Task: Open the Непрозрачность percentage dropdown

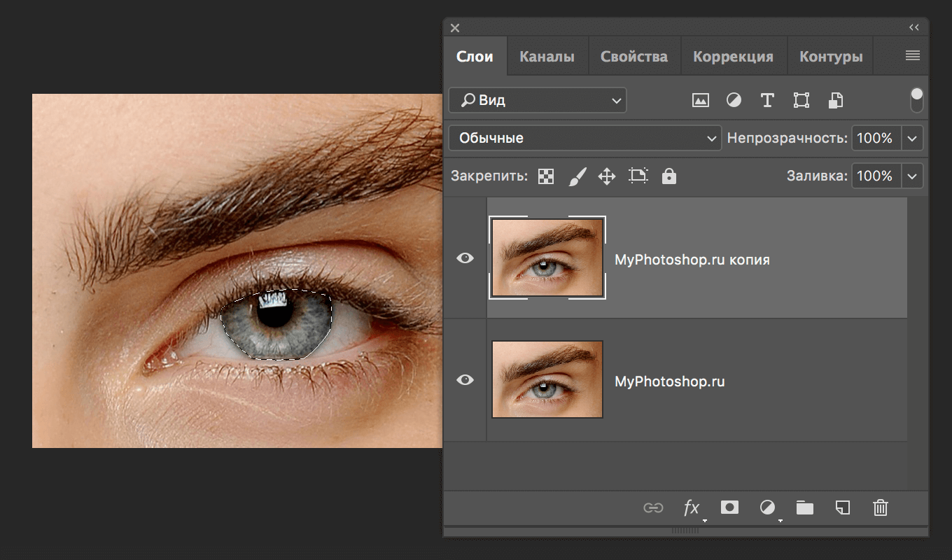Action: pyautogui.click(x=912, y=138)
